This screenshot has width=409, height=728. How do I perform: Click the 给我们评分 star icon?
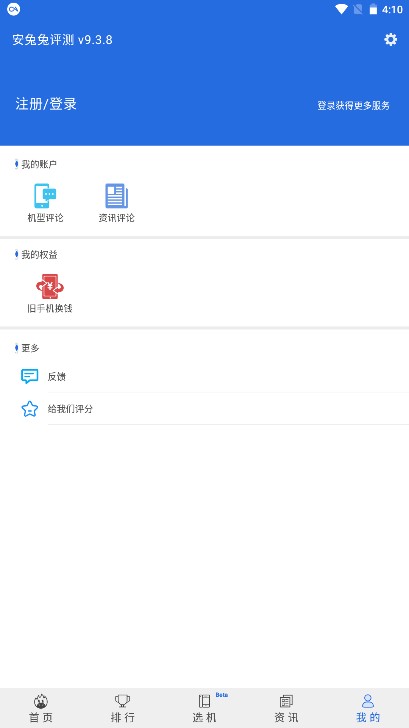pyautogui.click(x=30, y=409)
